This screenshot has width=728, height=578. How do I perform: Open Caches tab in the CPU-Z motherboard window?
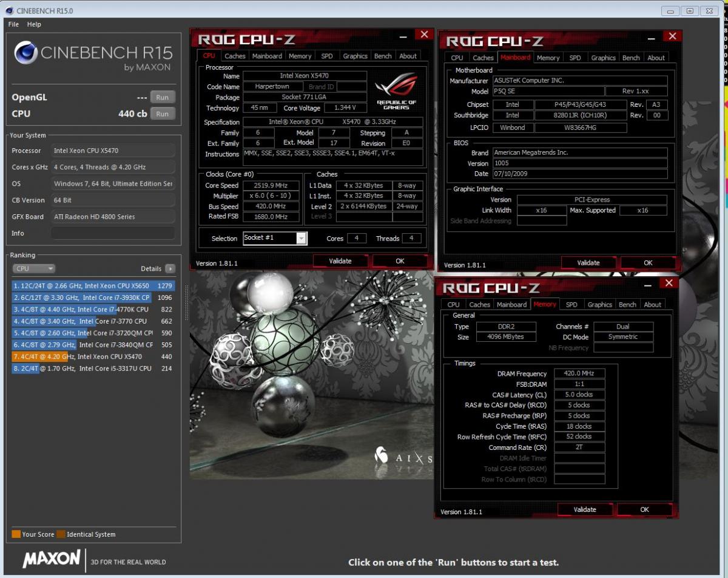pyautogui.click(x=483, y=58)
